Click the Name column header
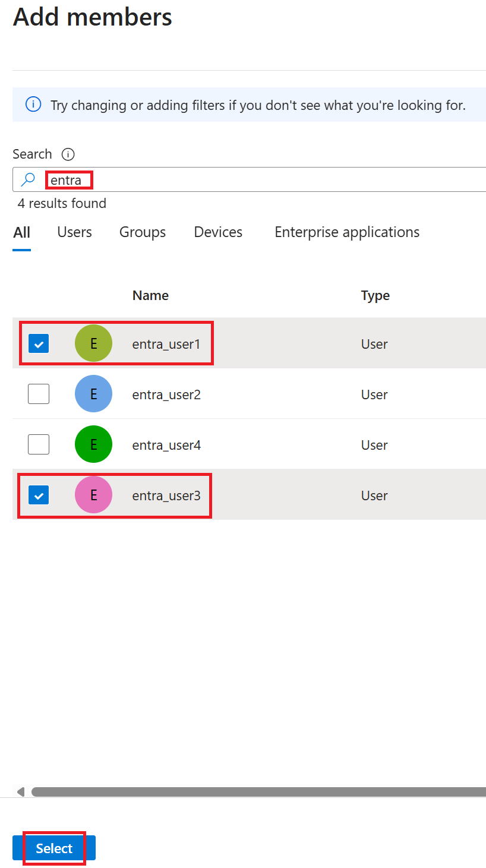The height and width of the screenshot is (868, 486). tap(150, 295)
